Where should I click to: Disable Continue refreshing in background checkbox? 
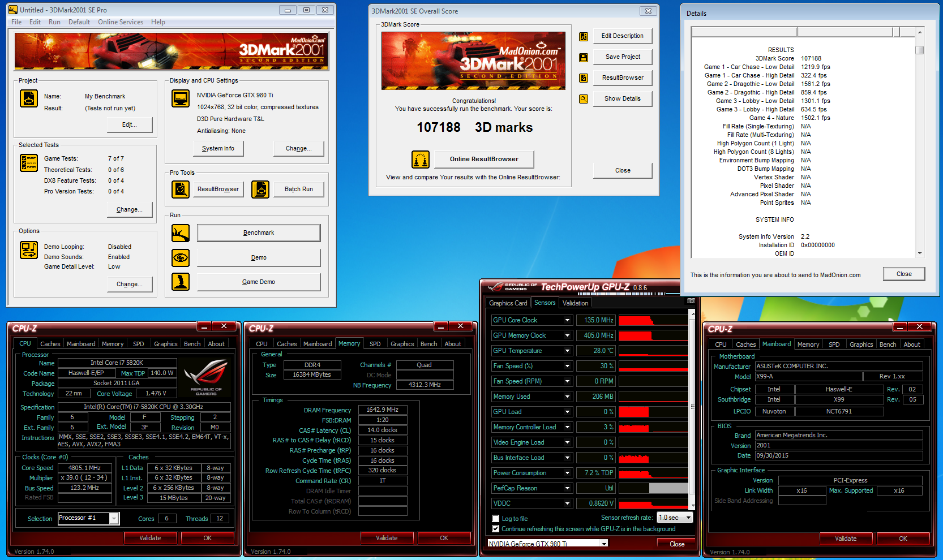point(496,529)
